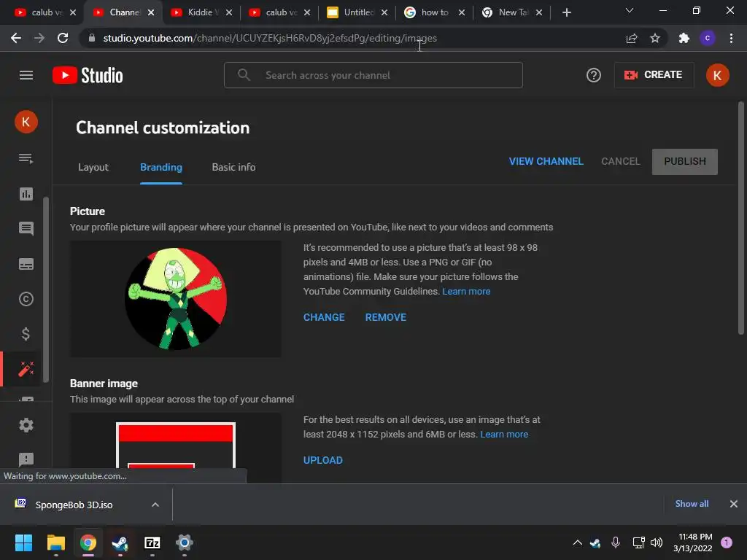Image resolution: width=747 pixels, height=560 pixels.
Task: Click UPLOAD for banner image
Action: [x=323, y=460]
